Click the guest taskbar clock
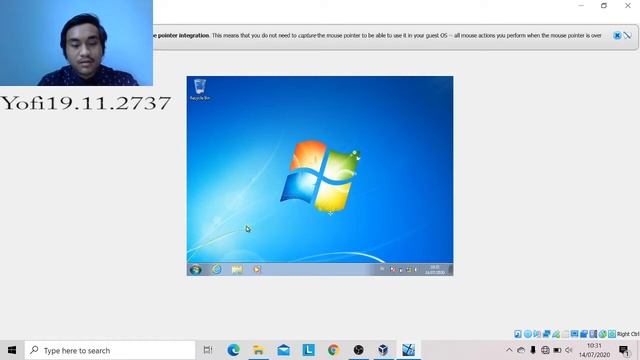 click(435, 269)
